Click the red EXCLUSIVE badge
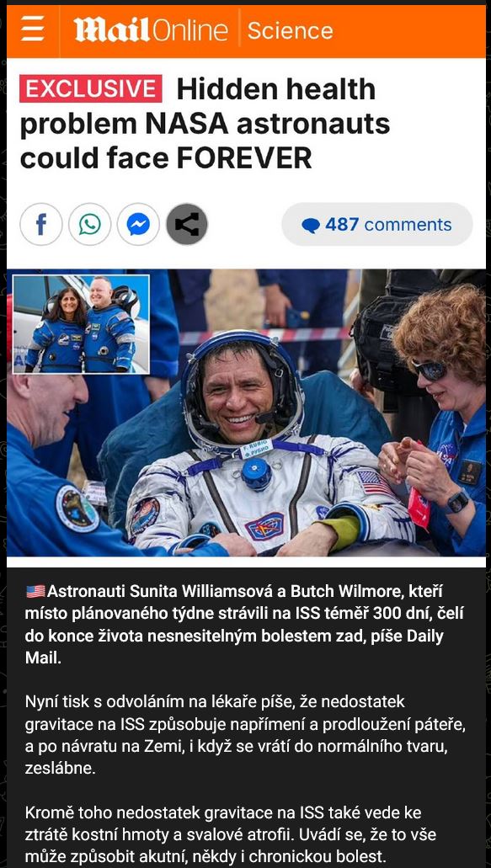491x868 pixels. click(91, 88)
